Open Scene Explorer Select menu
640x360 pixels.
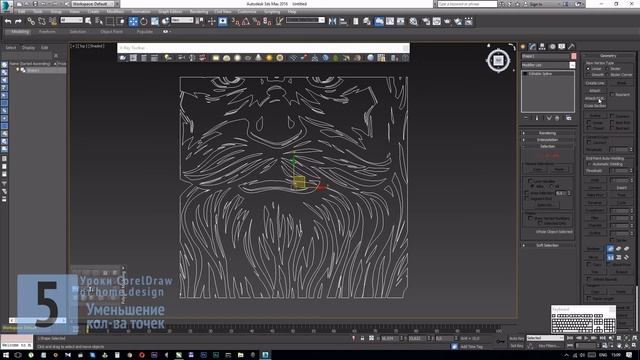click(11, 48)
